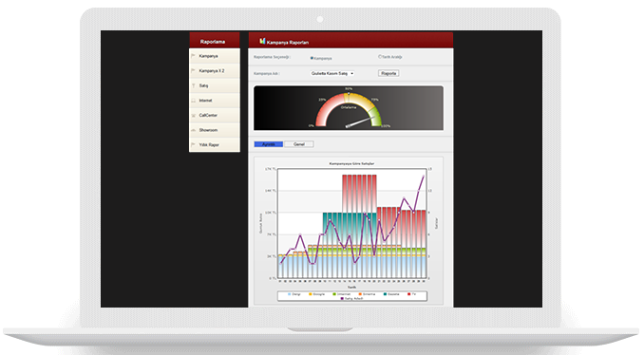This screenshot has width=644, height=355.
Task: Click the icon beside Showroom
Action: tap(194, 130)
